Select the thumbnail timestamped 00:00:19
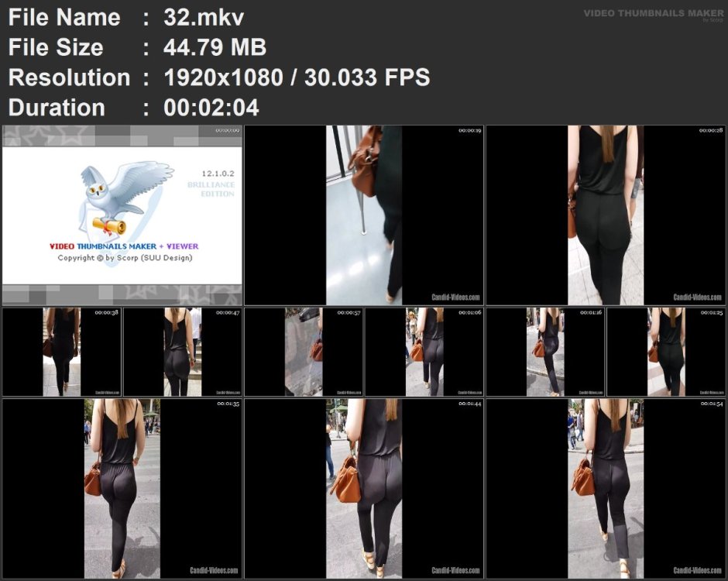728x581 pixels. [364, 215]
